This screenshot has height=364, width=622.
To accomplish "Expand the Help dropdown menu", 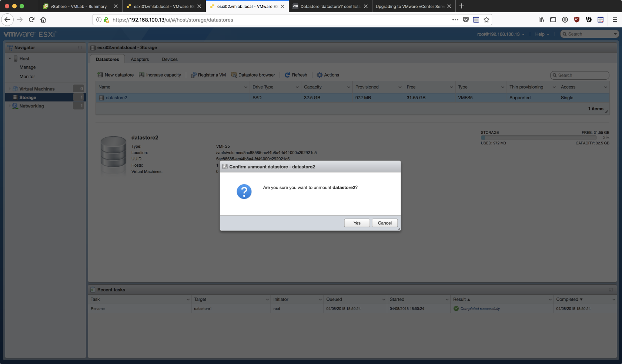I will click(542, 34).
